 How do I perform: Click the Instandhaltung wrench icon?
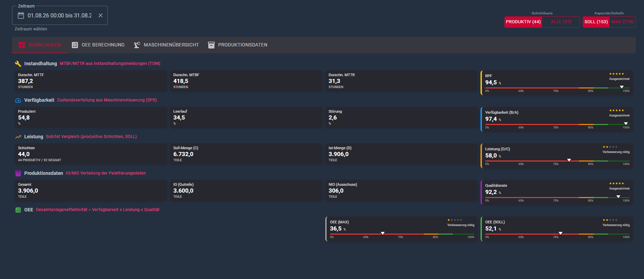pyautogui.click(x=18, y=64)
